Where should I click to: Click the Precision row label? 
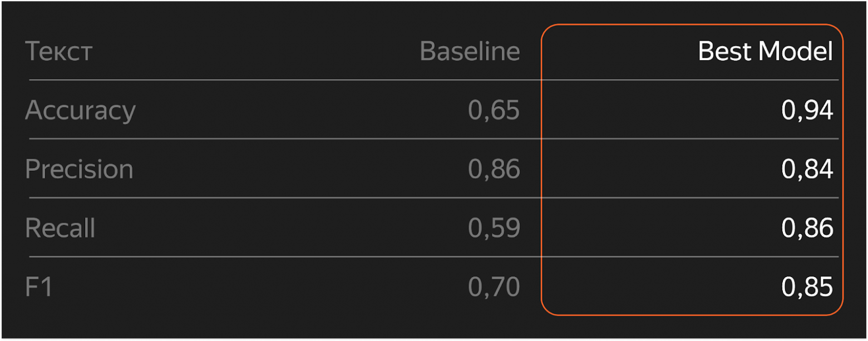pos(79,170)
